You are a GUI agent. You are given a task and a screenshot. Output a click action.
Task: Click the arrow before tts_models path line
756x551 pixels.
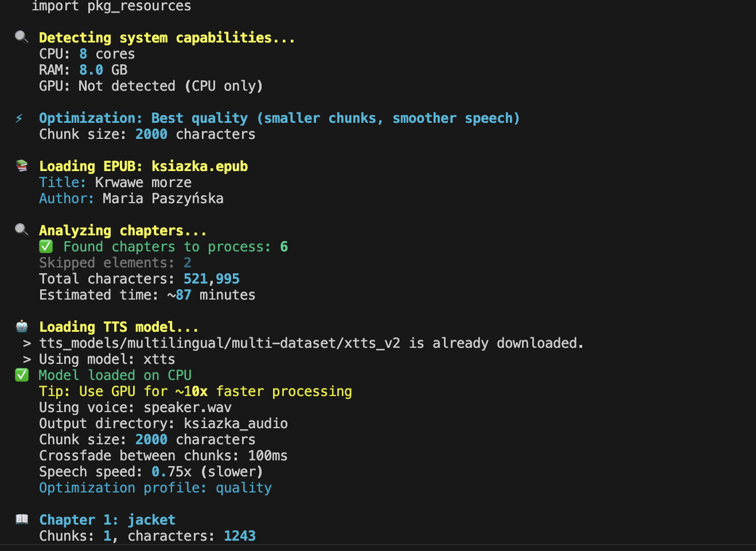click(27, 343)
